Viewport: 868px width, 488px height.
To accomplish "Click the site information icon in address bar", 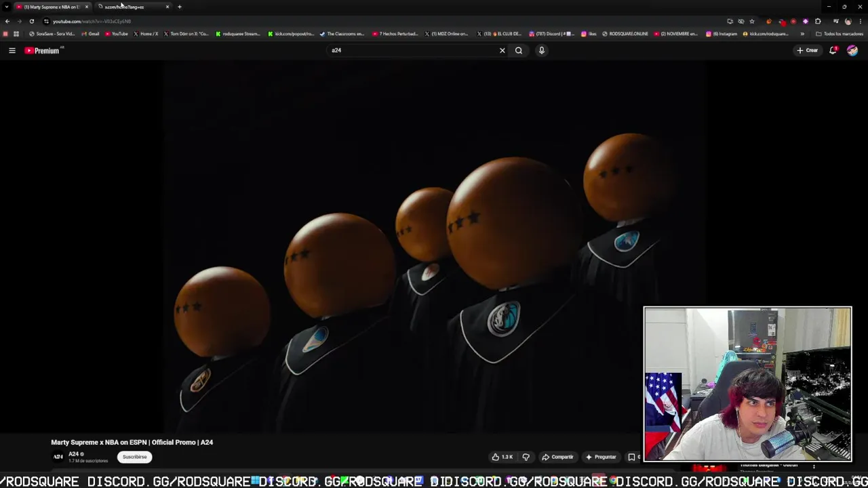I will 46,21.
